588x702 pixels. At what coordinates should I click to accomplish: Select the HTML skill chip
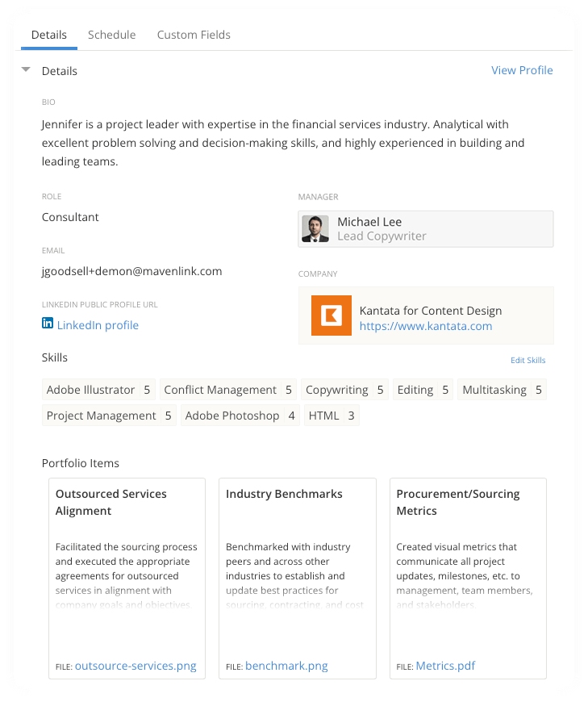[x=332, y=415]
